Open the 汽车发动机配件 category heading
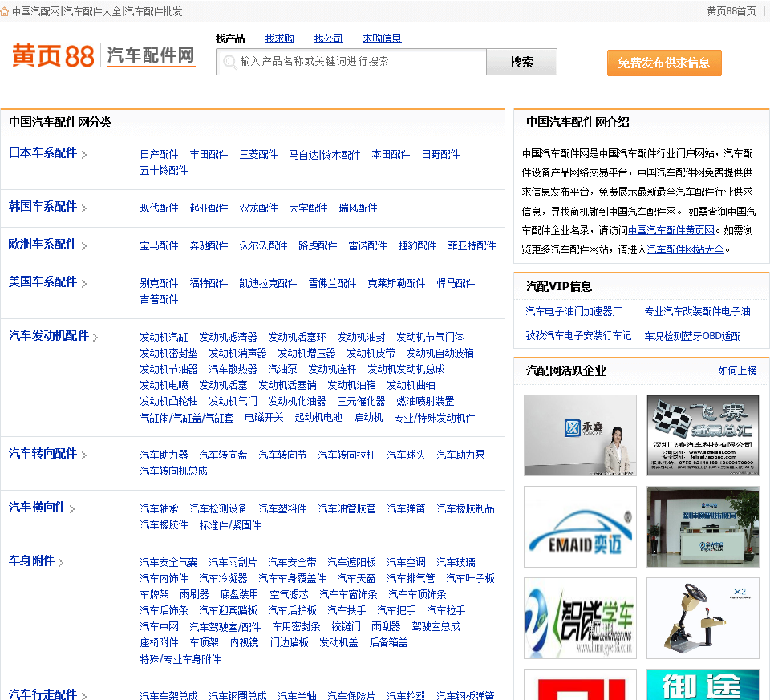The image size is (770, 700). coord(49,336)
